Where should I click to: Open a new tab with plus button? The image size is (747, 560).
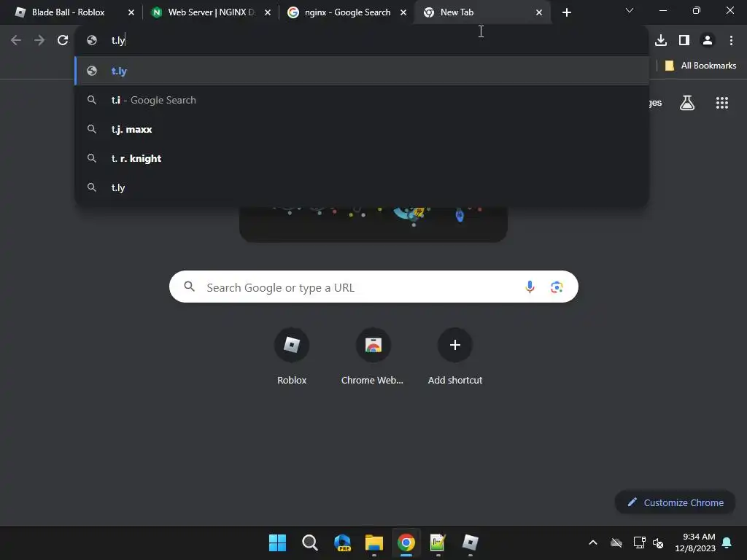coord(566,12)
